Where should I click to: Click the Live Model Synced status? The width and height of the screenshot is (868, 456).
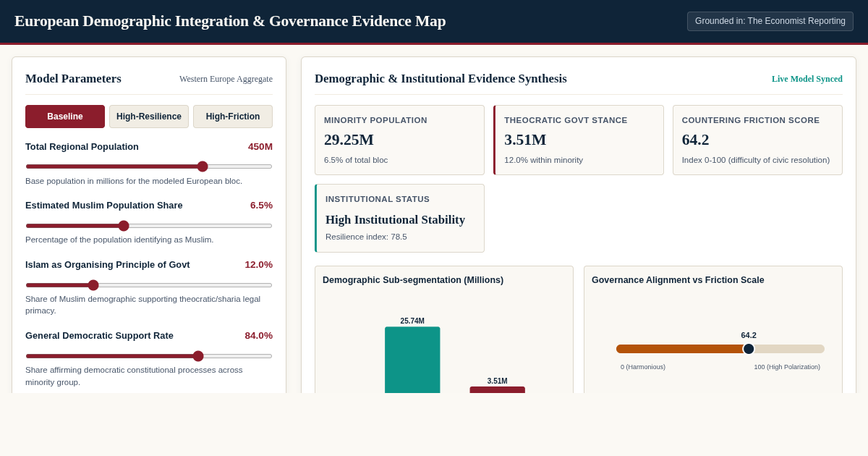click(x=807, y=79)
